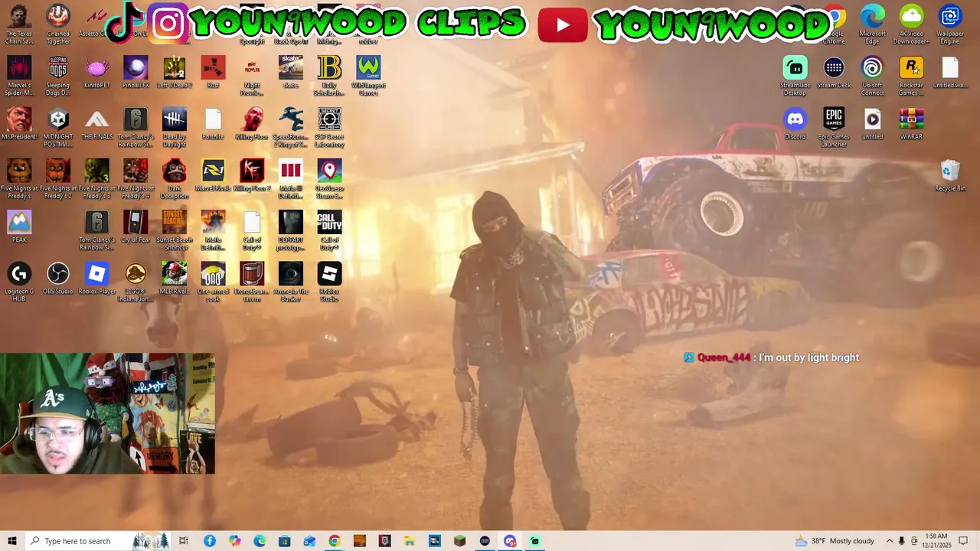Viewport: 980px width, 551px height.
Task: Open Call of Duty icon with black logo
Action: [x=329, y=230]
